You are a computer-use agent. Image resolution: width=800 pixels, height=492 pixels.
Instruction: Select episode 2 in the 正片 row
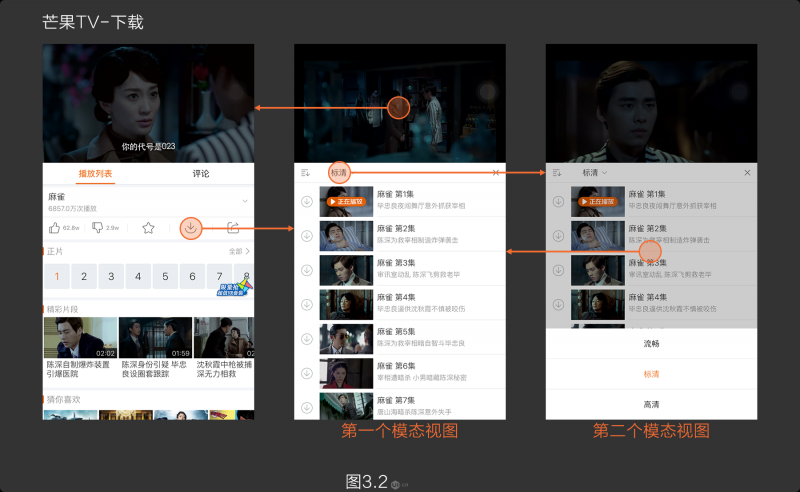[84, 277]
